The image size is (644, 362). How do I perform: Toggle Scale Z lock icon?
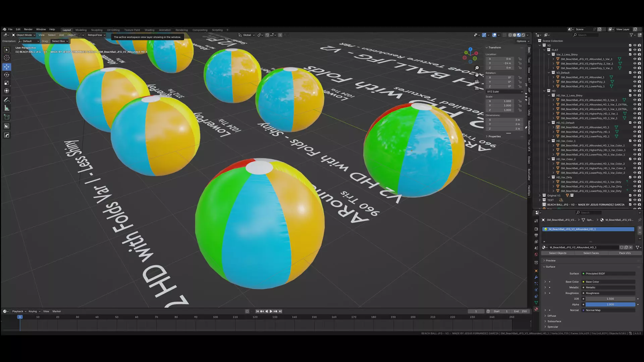pos(520,110)
